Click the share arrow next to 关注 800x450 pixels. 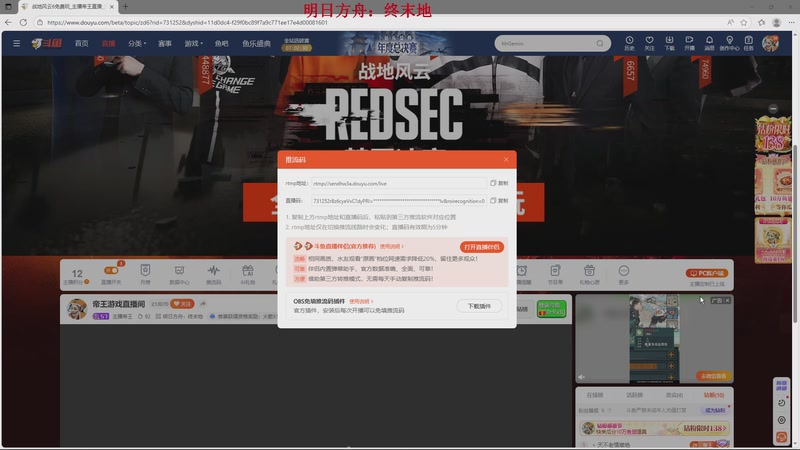click(203, 304)
